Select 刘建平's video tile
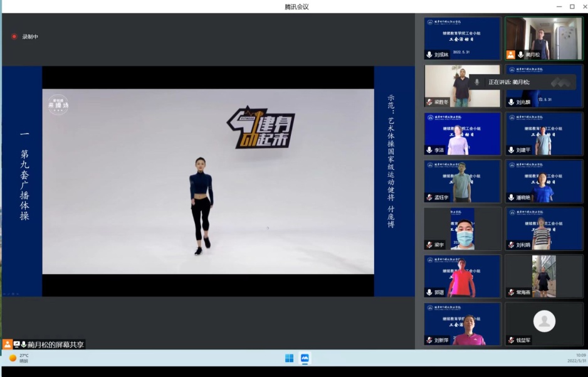588x377 pixels. 543,133
